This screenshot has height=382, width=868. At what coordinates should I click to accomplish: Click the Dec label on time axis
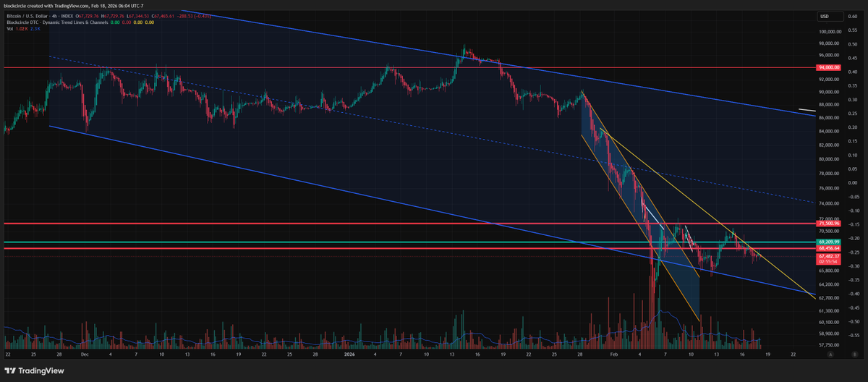85,355
